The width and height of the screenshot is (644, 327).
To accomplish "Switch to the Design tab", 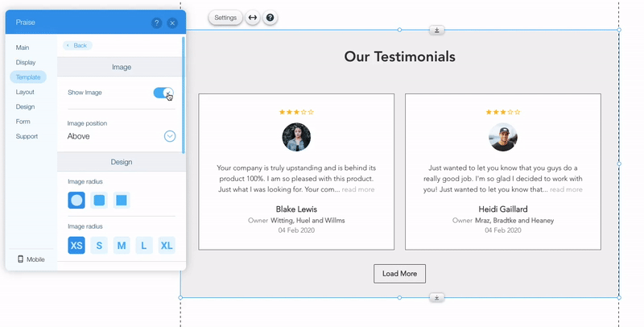I will pyautogui.click(x=25, y=106).
